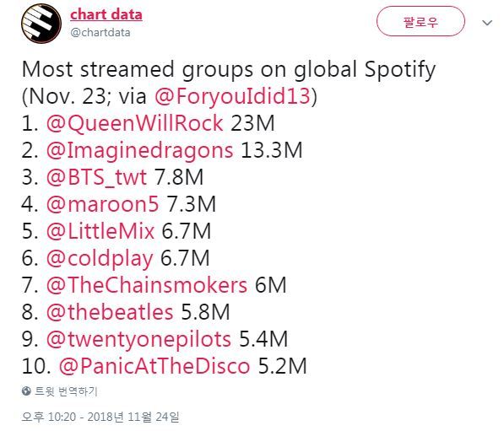The height and width of the screenshot is (431, 504).
Task: Open @coldplay mention
Action: (x=100, y=259)
